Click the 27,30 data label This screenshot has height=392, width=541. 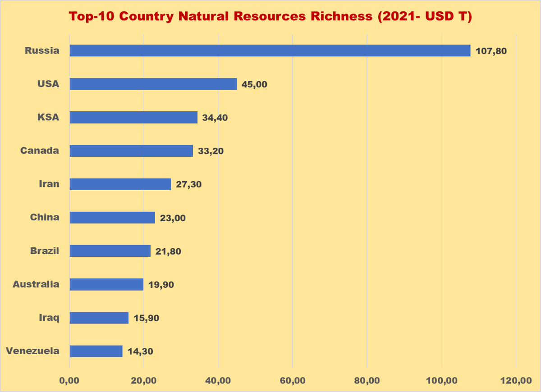coord(189,184)
